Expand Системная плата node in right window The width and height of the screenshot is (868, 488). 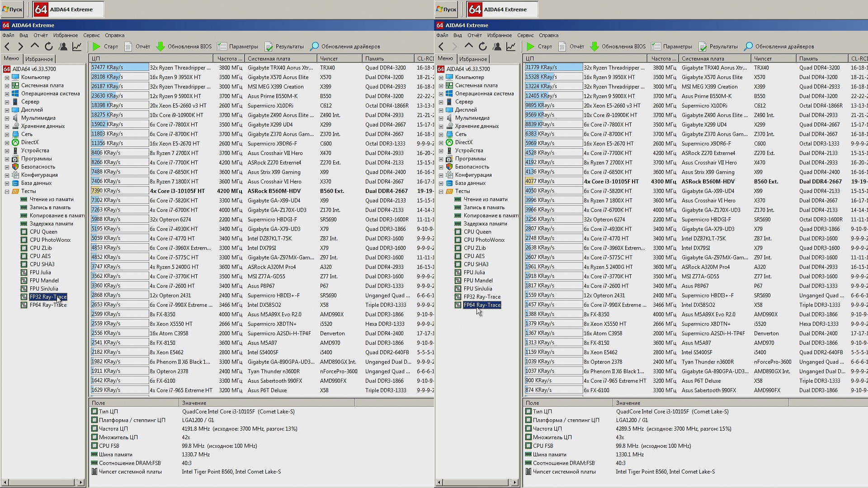(441, 85)
